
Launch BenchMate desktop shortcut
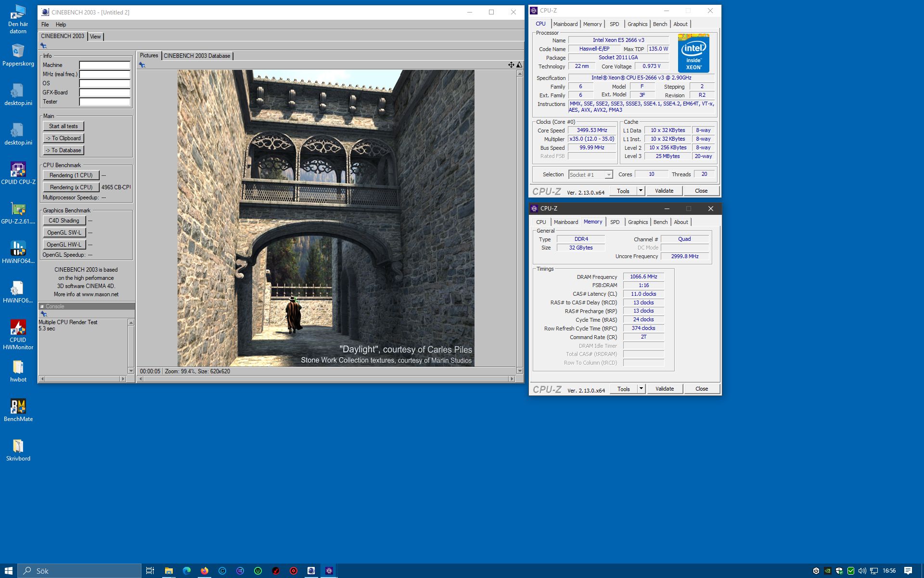[x=18, y=410]
